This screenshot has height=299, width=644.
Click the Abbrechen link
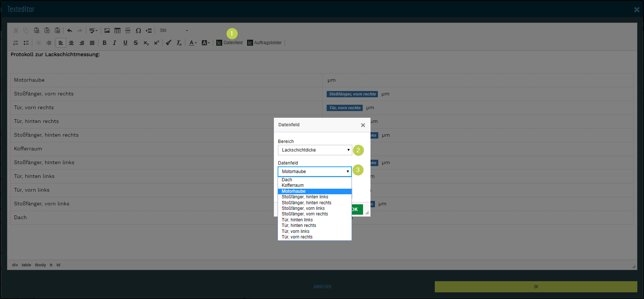point(322,287)
